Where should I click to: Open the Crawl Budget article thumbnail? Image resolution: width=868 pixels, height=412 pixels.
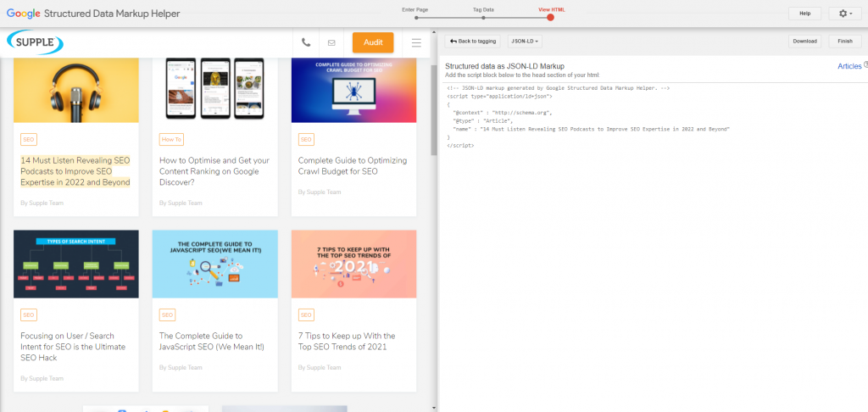tap(353, 90)
